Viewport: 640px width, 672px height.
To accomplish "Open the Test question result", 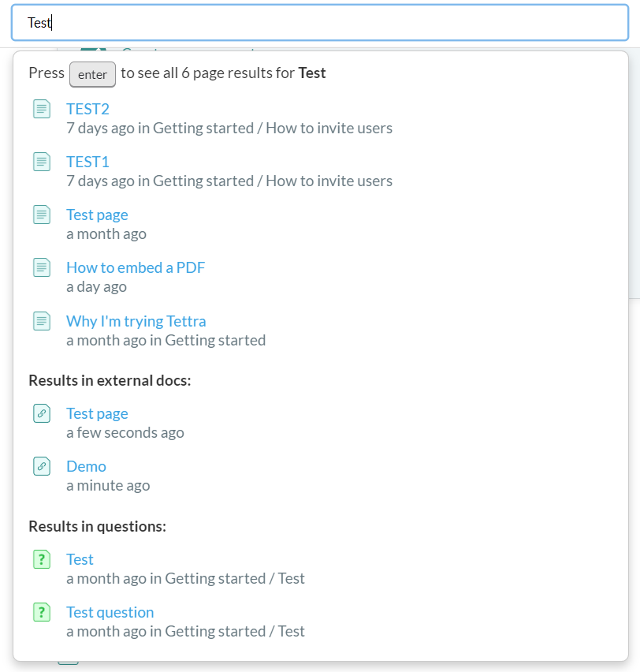I will click(110, 612).
